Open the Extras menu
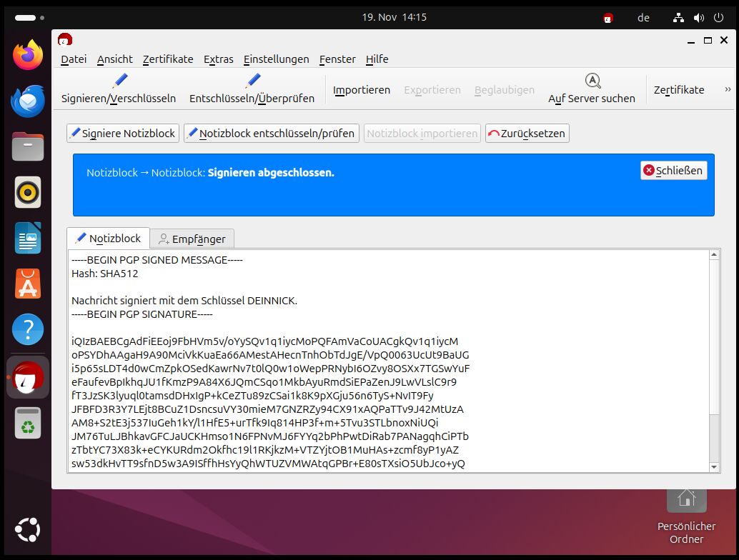Image resolution: width=739 pixels, height=560 pixels. tap(218, 59)
